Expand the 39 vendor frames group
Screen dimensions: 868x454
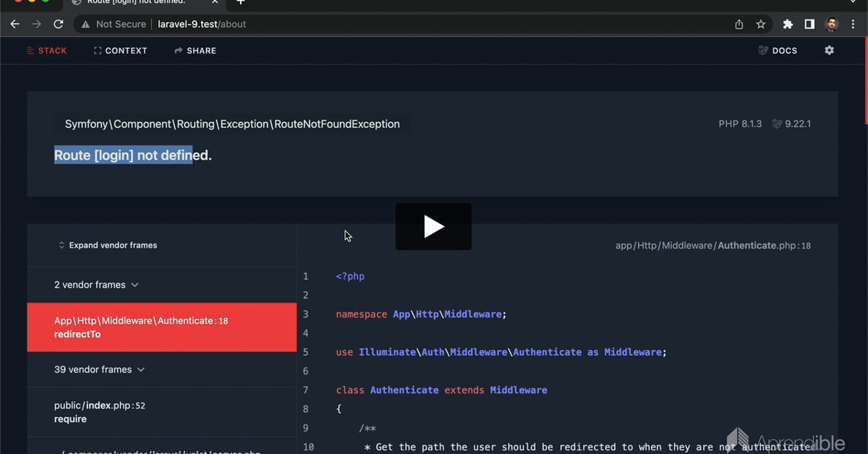click(x=99, y=369)
